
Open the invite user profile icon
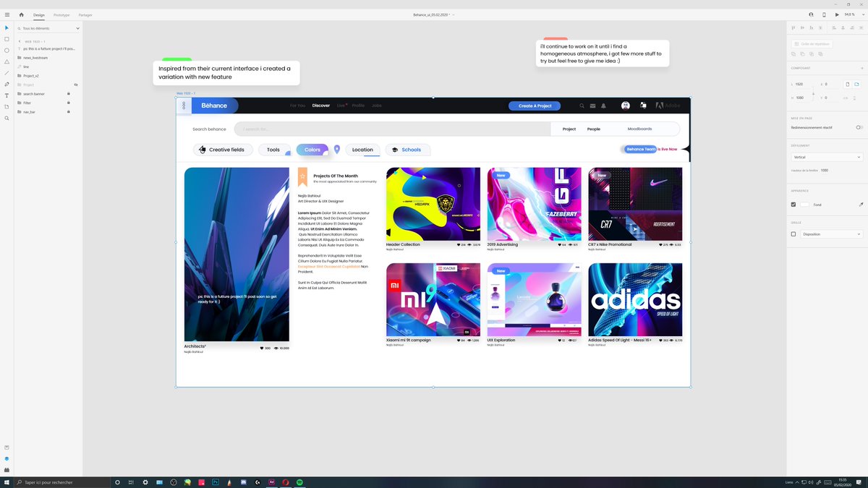pyautogui.click(x=811, y=14)
